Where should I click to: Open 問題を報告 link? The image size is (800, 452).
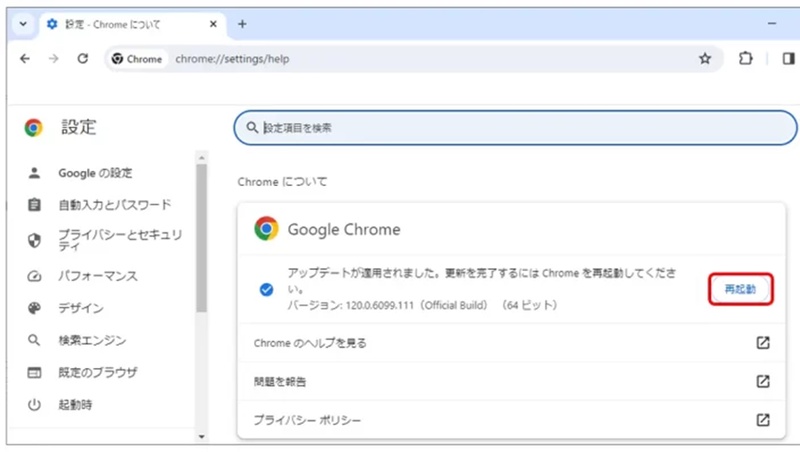pyautogui.click(x=512, y=382)
